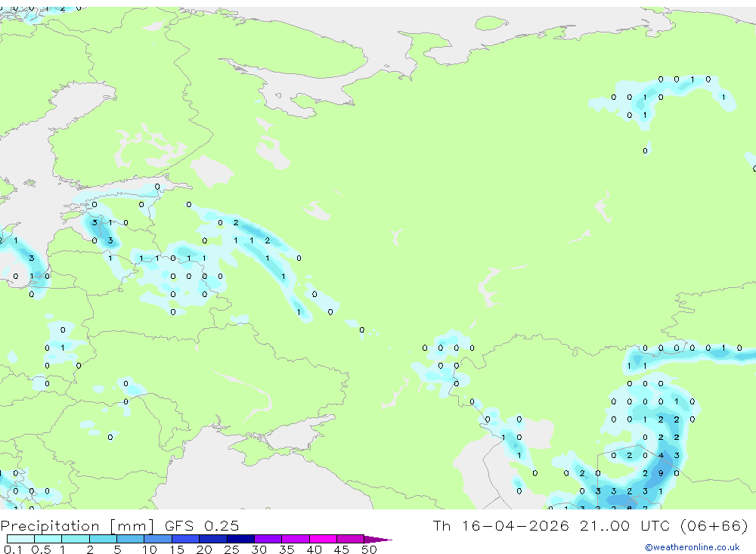756x554 pixels.
Task: Click the precipitation value '4' on the map
Action: [x=661, y=455]
